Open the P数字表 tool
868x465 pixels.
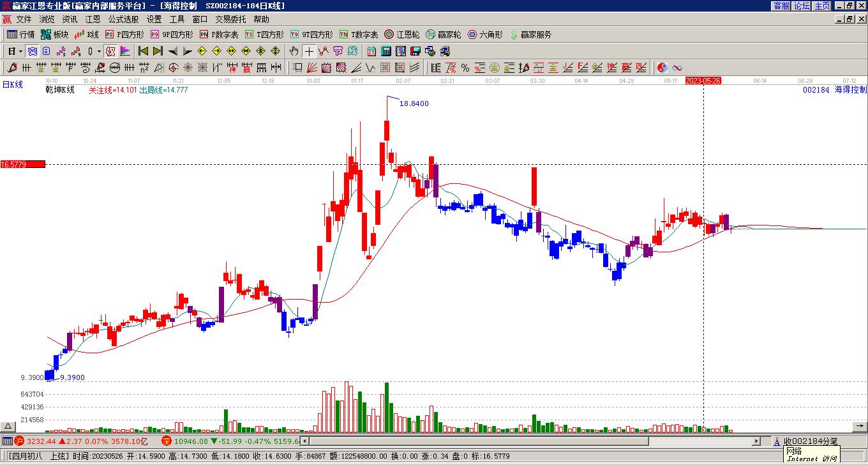[219, 34]
